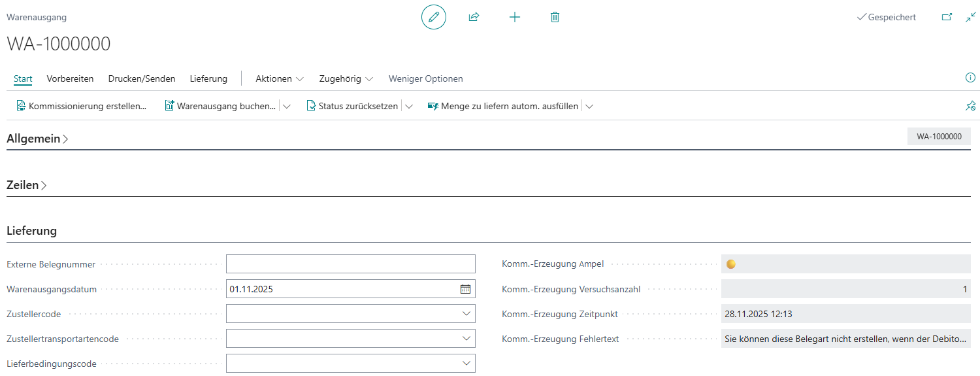The image size is (980, 376).
Task: Click Kommissionierung erstellen action
Action: tap(82, 106)
